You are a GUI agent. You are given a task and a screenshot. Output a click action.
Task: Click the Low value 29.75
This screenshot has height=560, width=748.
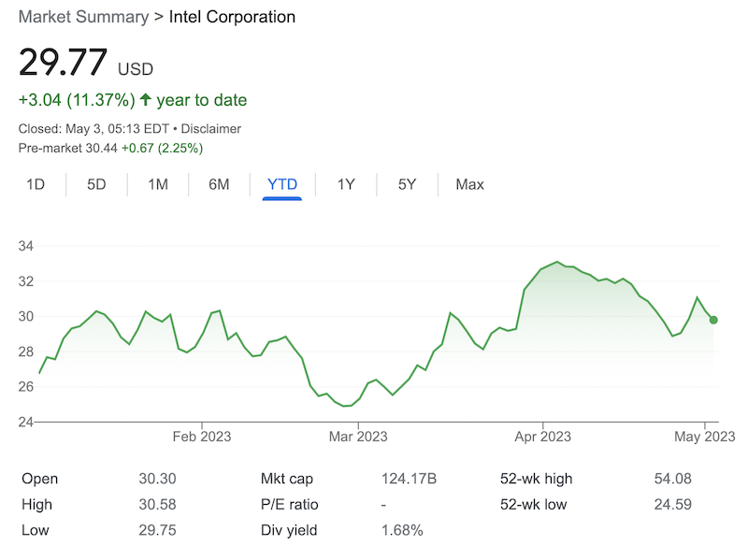coord(157,530)
